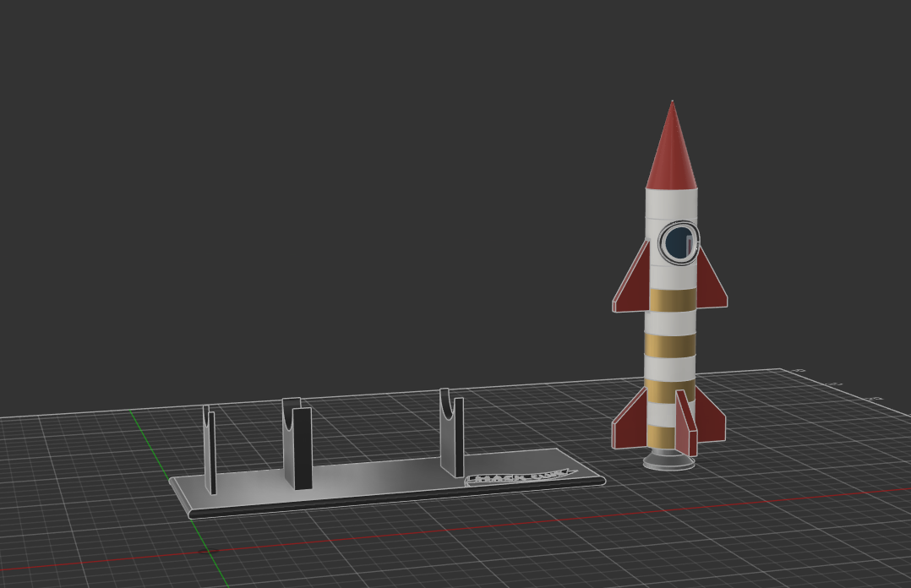Select the thin leftmost support post on the stand

(x=210, y=450)
